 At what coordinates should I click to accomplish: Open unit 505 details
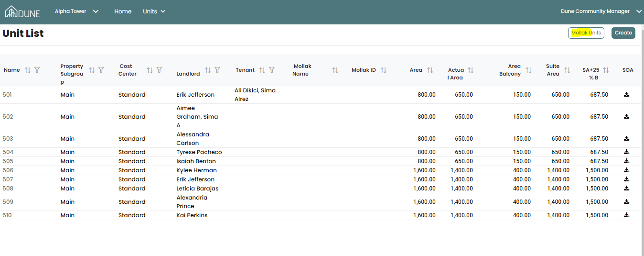[8, 161]
